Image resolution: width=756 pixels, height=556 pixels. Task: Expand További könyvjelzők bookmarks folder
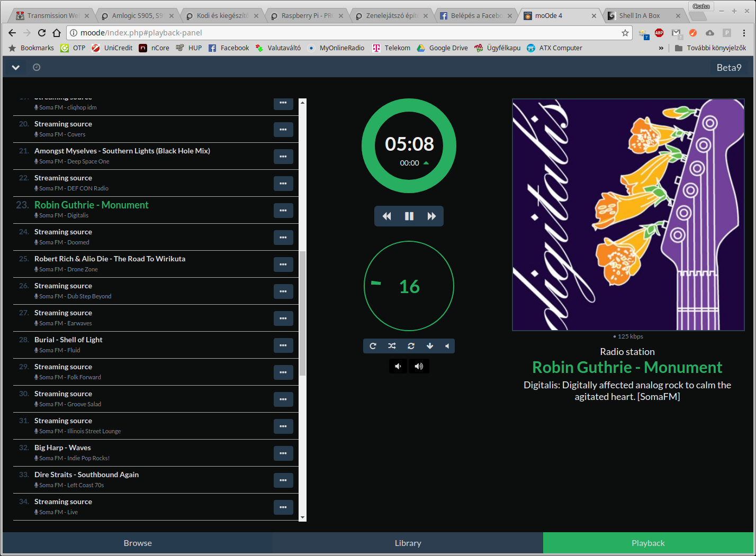[710, 48]
